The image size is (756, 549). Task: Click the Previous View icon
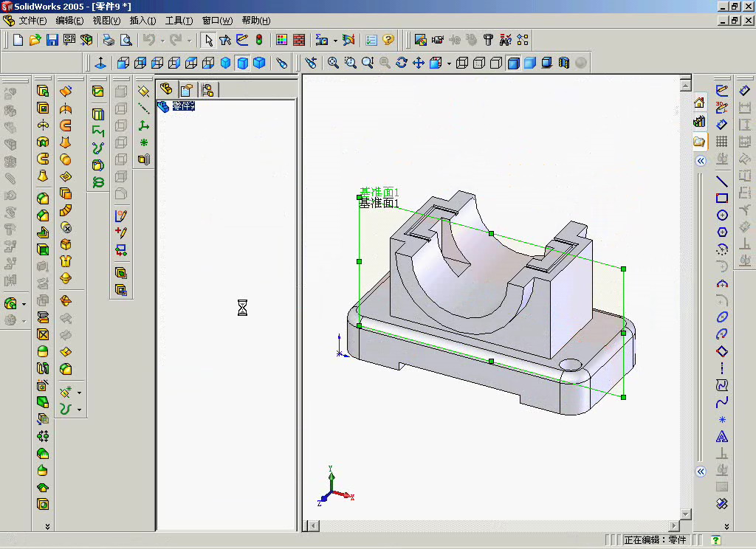click(311, 63)
